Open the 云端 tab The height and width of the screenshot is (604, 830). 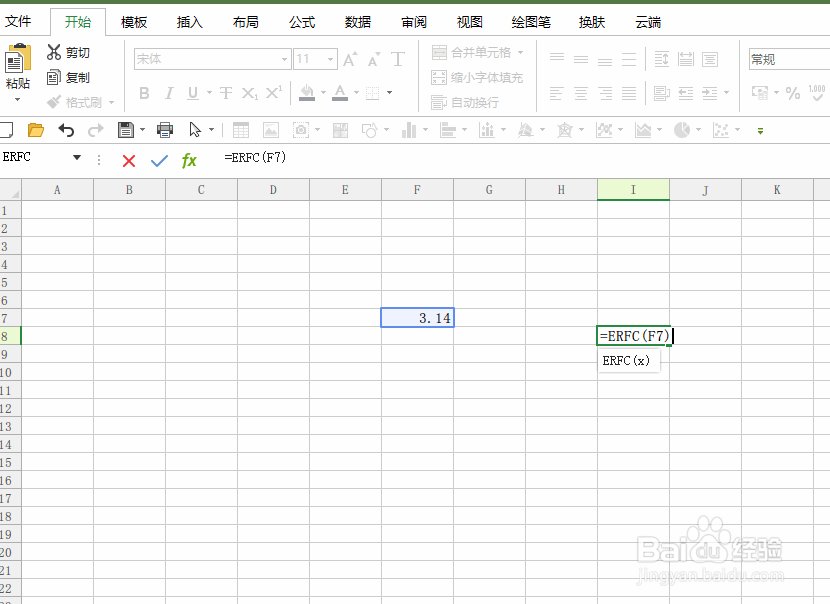pos(648,22)
